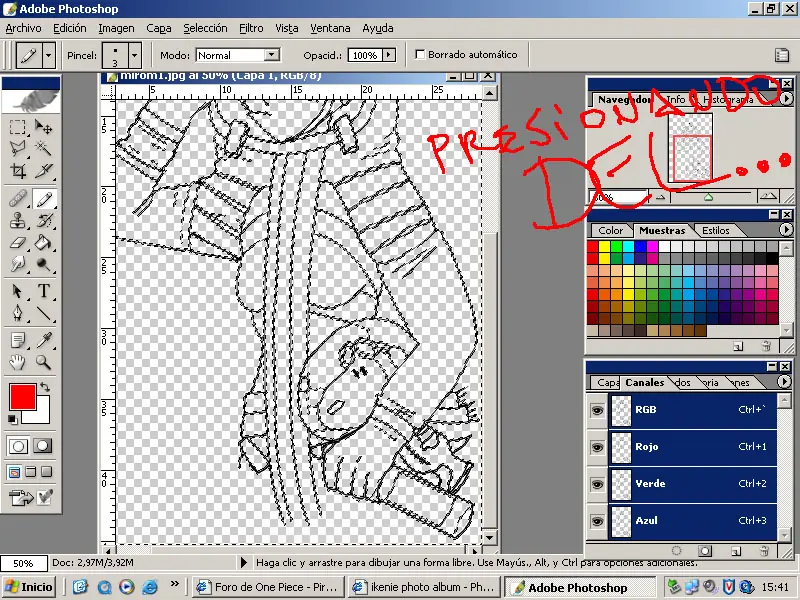Pick the yellow swatch in Muestras top row
Viewport: 800px width, 600px height.
click(604, 247)
